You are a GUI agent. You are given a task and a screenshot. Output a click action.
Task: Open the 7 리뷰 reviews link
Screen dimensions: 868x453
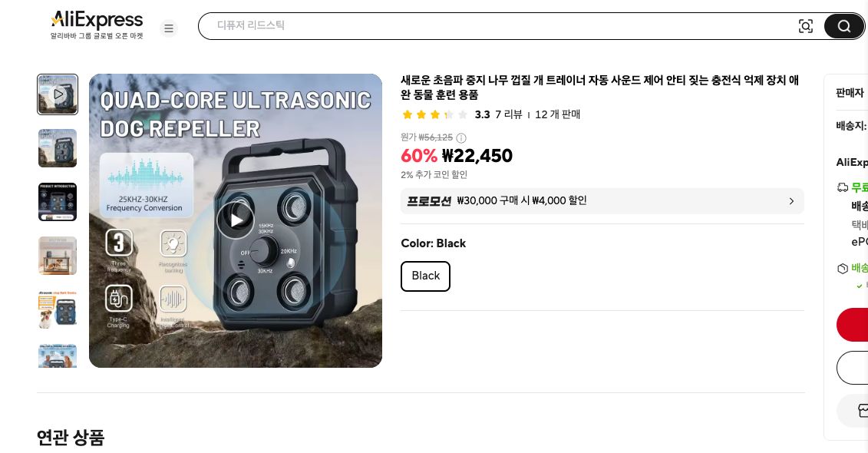point(508,114)
